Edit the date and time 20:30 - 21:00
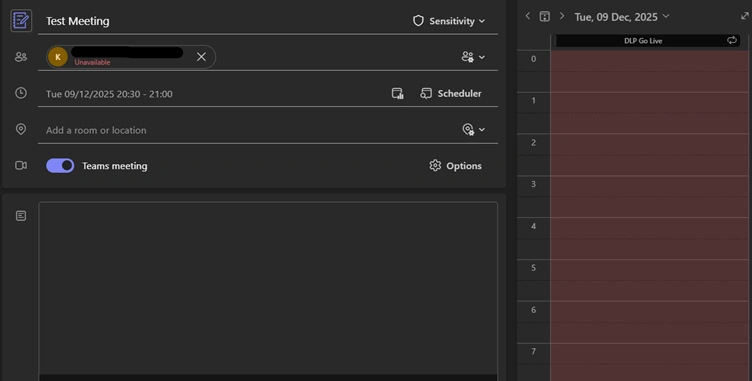The height and width of the screenshot is (381, 752). pos(109,94)
